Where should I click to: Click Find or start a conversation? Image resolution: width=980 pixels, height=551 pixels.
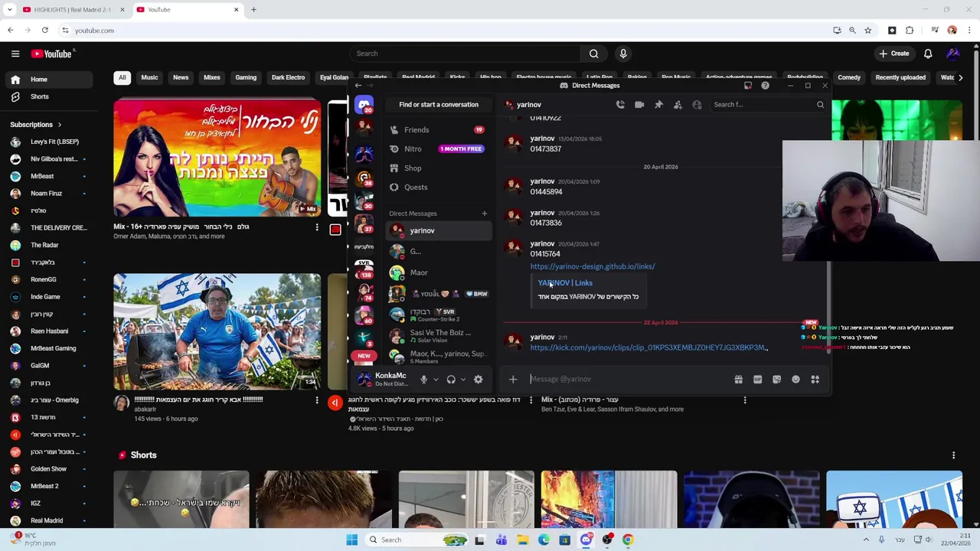(x=439, y=105)
